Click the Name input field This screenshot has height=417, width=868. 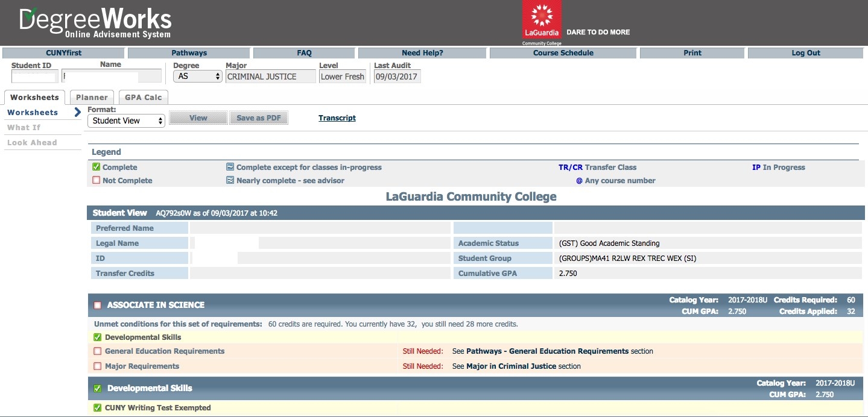click(x=112, y=77)
